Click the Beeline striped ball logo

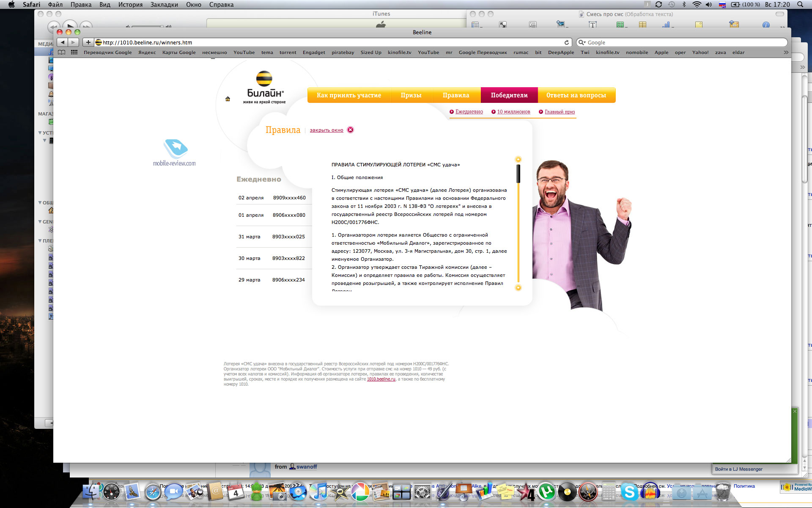click(x=264, y=79)
